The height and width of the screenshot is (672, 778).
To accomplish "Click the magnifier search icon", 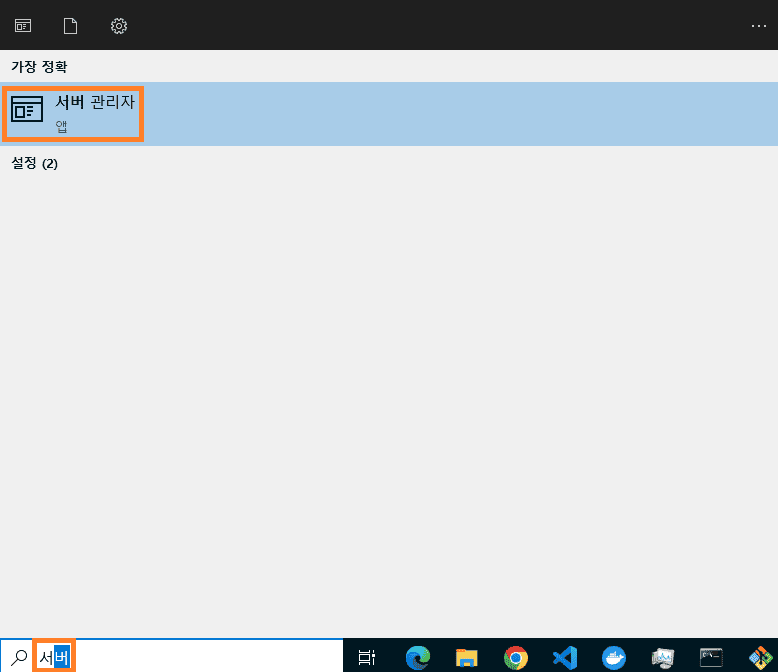I will (x=19, y=657).
